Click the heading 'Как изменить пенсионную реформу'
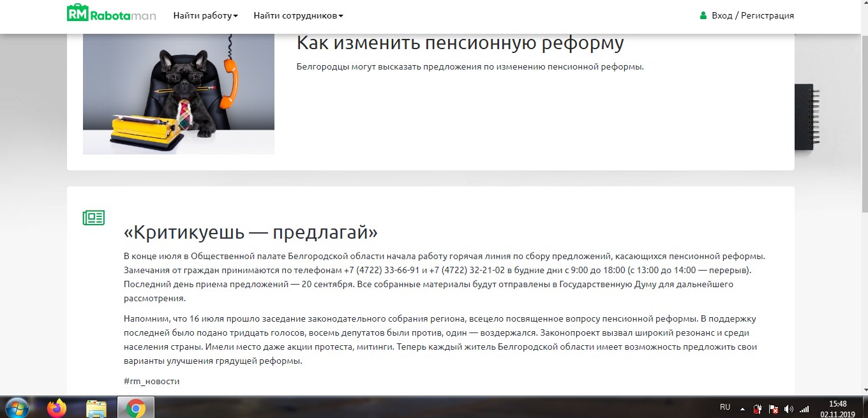 click(x=460, y=43)
